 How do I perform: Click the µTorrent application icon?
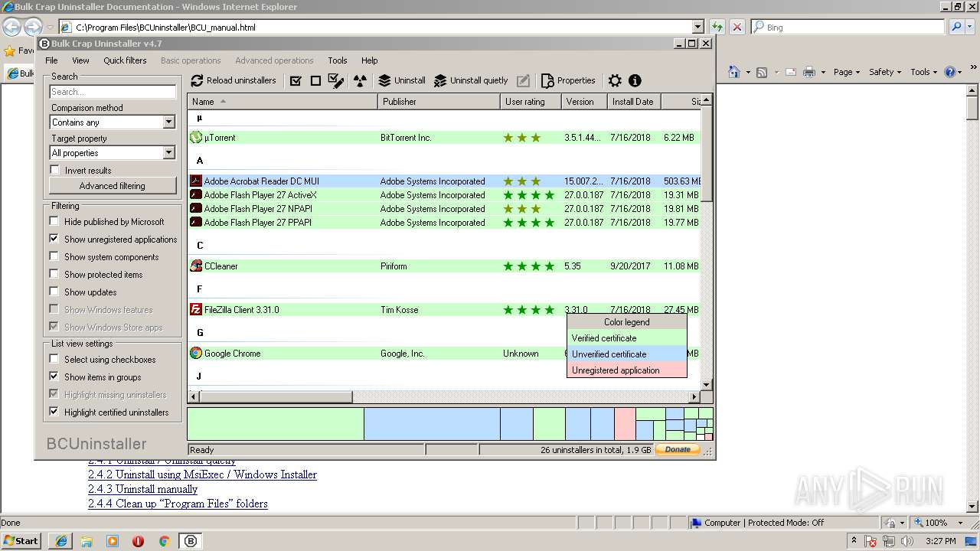pyautogui.click(x=196, y=138)
